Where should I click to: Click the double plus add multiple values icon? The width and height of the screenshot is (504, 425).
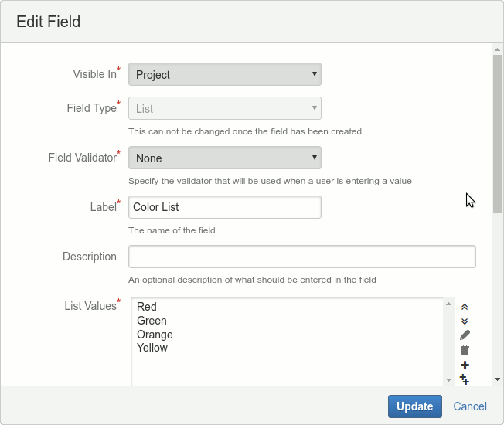click(x=465, y=379)
